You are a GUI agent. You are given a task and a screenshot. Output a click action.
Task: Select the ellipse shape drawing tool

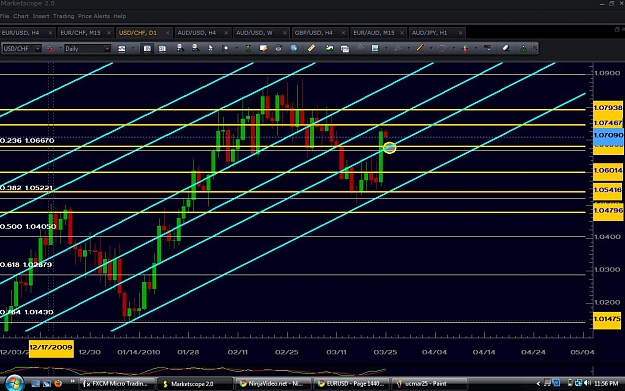coord(442,48)
